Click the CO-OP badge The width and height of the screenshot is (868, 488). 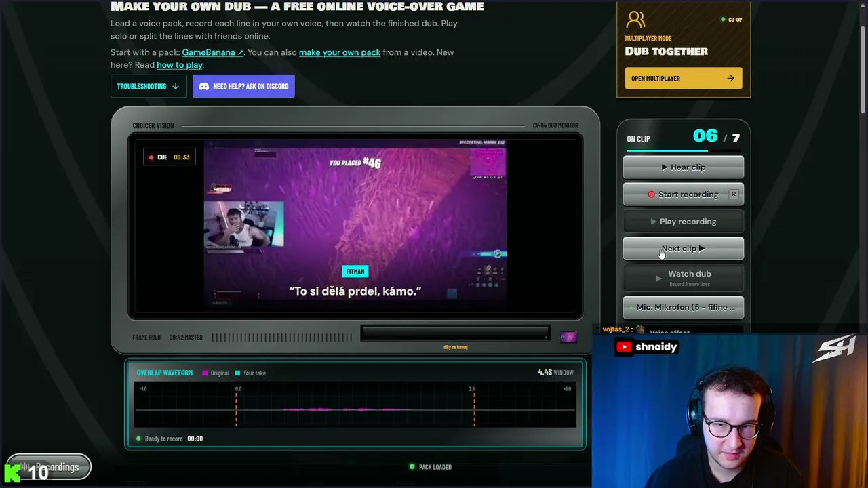coord(732,20)
